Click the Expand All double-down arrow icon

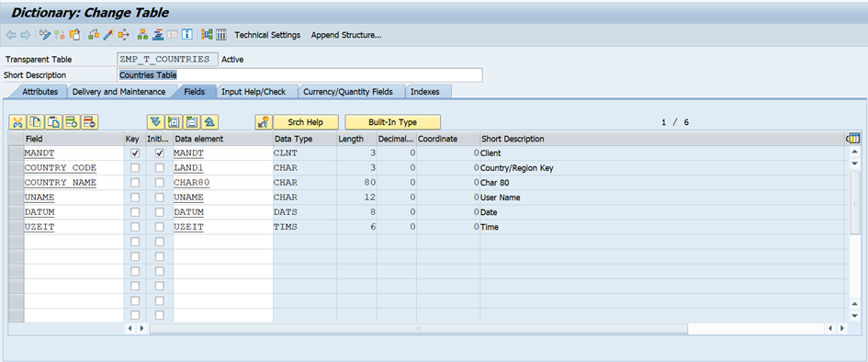tap(155, 122)
